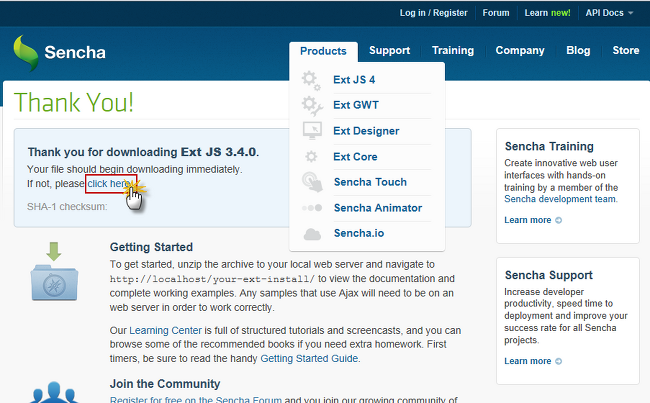Click arrow icon next to Support Learn more
The height and width of the screenshot is (403, 650).
pos(558,361)
